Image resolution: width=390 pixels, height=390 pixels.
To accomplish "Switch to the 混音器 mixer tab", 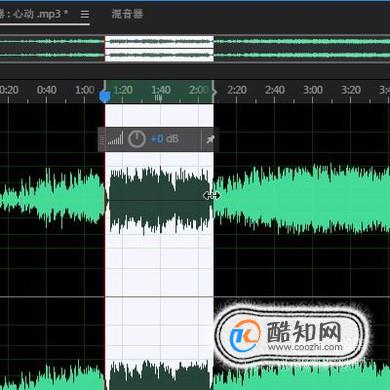I will point(127,14).
